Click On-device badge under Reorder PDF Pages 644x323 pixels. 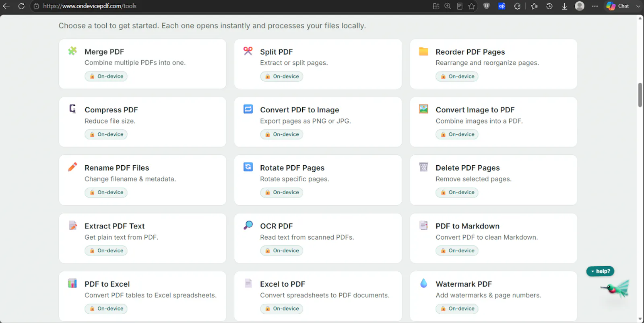457,76
